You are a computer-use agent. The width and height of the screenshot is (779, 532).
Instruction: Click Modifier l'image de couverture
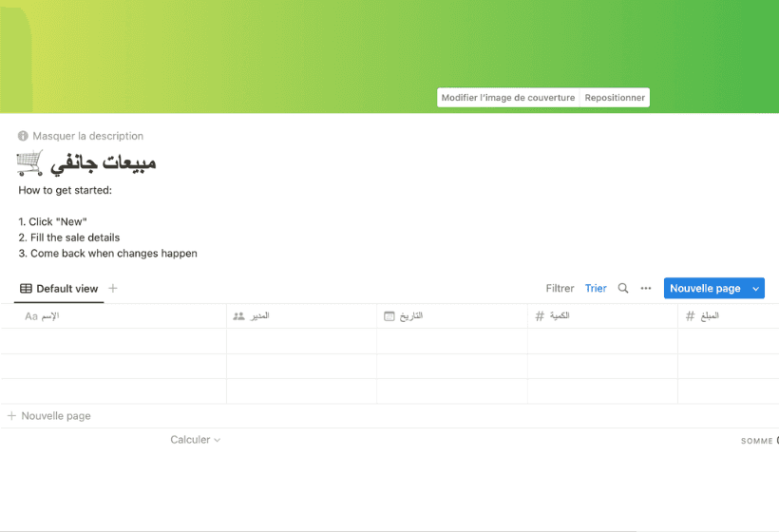[x=508, y=98]
